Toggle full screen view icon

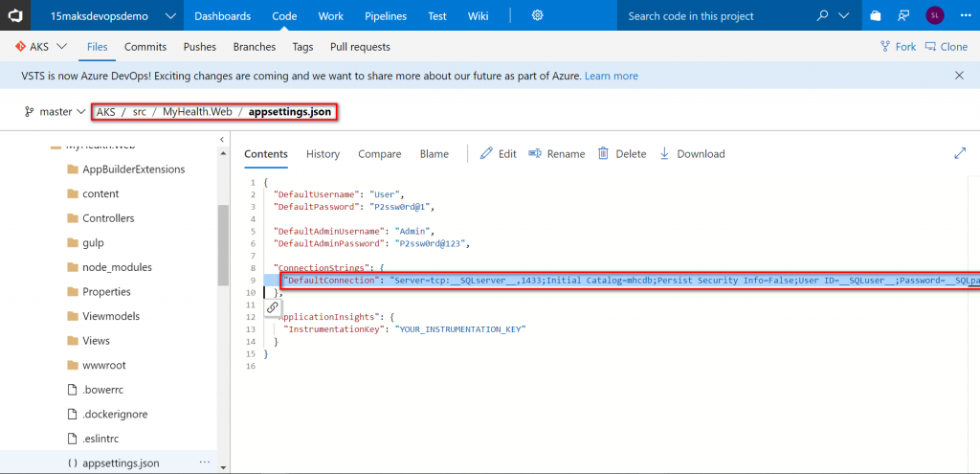(960, 153)
